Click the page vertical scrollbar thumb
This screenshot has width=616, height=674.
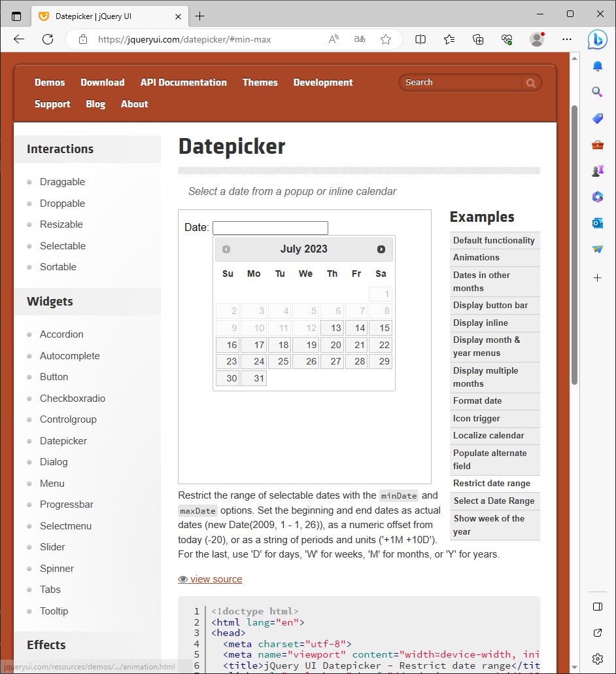coord(574,245)
